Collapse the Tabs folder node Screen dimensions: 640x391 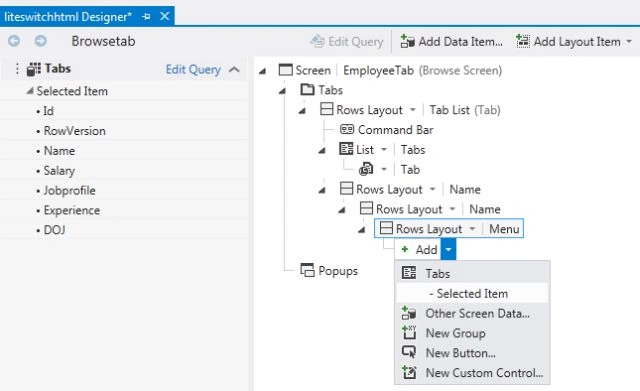pyautogui.click(x=282, y=91)
